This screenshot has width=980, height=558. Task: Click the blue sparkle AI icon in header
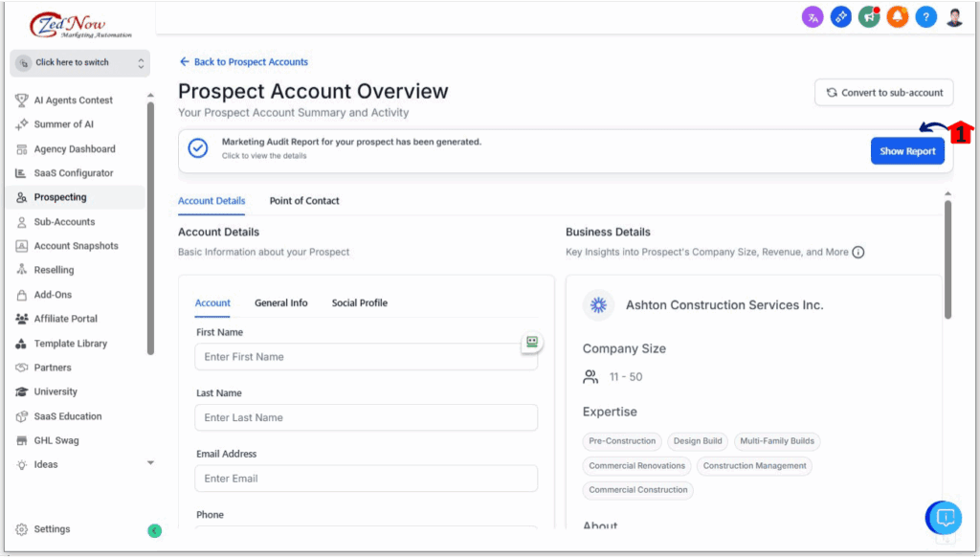(x=840, y=17)
